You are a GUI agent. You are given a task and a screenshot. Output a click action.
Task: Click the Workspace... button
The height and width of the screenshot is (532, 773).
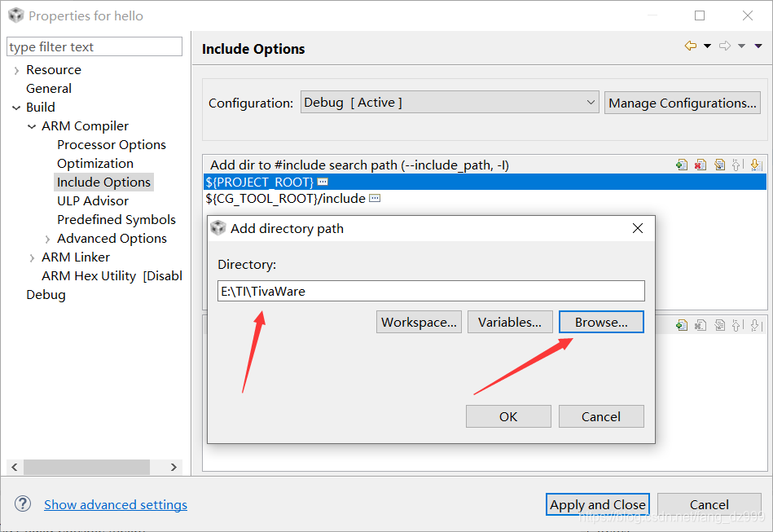419,322
